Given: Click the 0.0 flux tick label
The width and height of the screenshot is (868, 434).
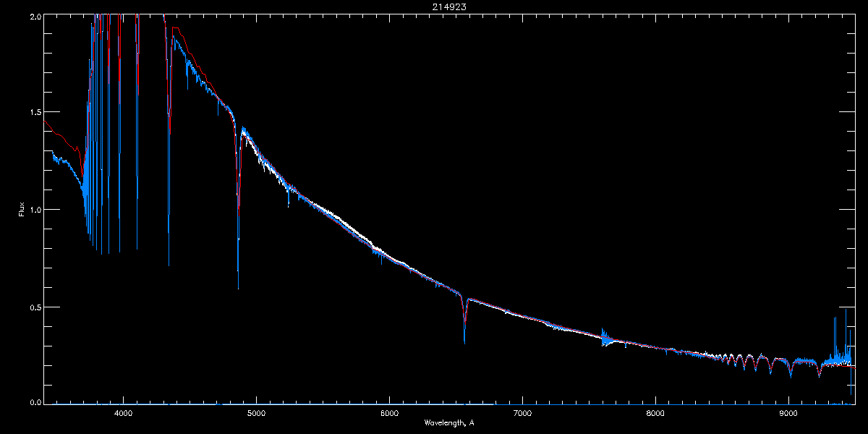Looking at the screenshot, I should pyautogui.click(x=35, y=402).
